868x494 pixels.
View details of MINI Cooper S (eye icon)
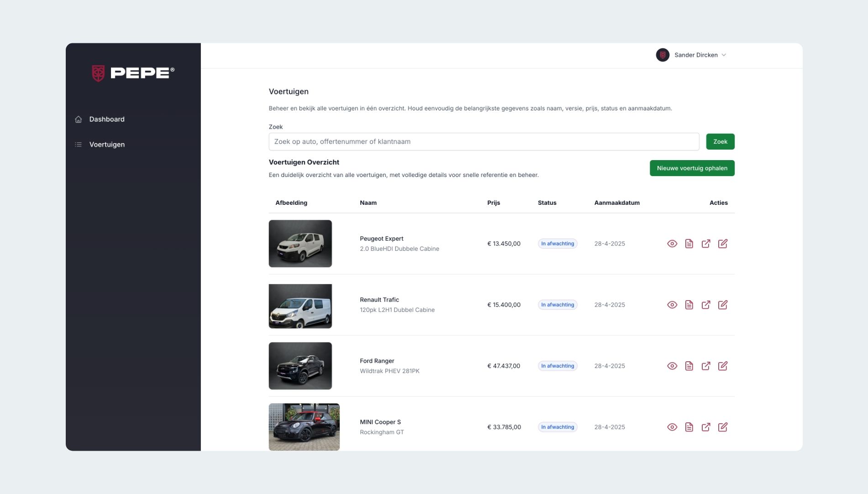pos(672,427)
